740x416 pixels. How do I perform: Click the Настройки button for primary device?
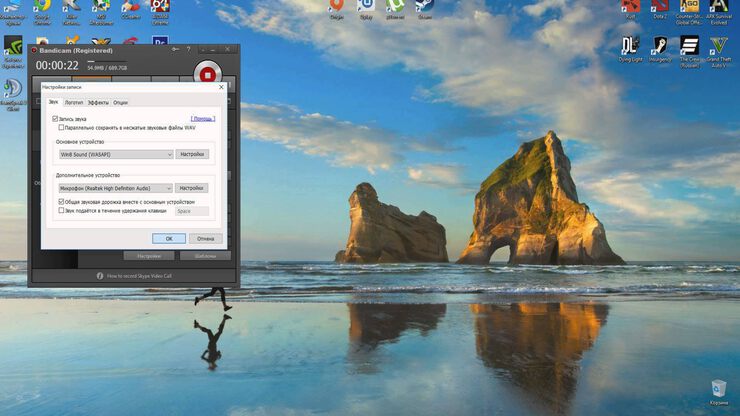point(192,154)
